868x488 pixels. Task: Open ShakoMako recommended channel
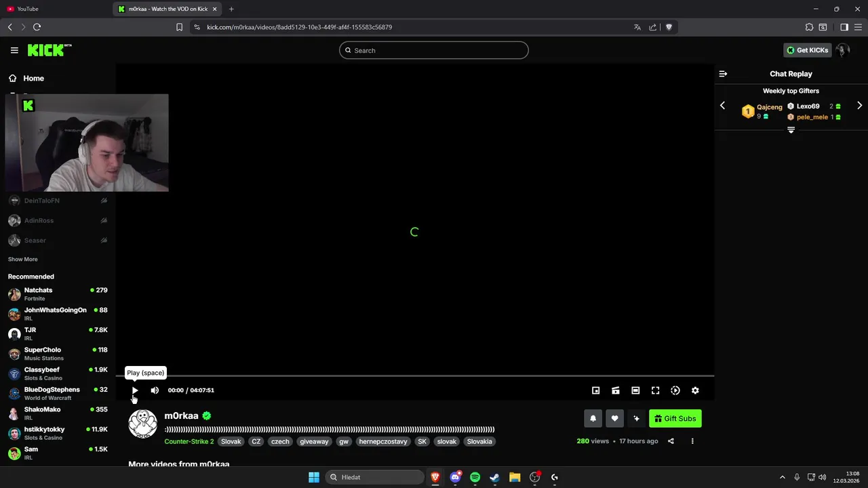click(58, 413)
